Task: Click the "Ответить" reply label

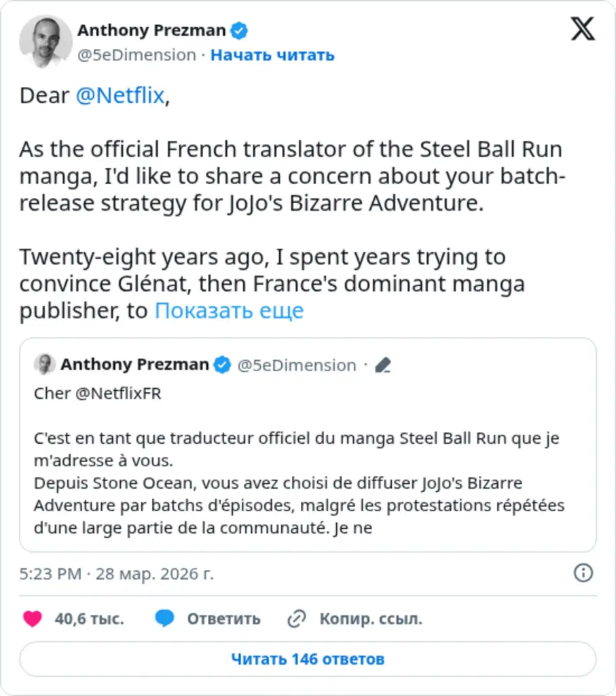Action: 223,619
